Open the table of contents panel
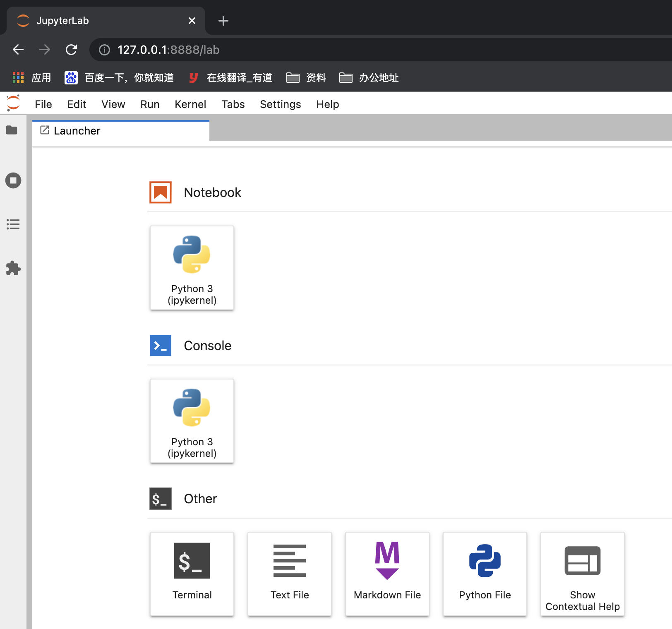This screenshot has height=629, width=672. pyautogui.click(x=13, y=224)
